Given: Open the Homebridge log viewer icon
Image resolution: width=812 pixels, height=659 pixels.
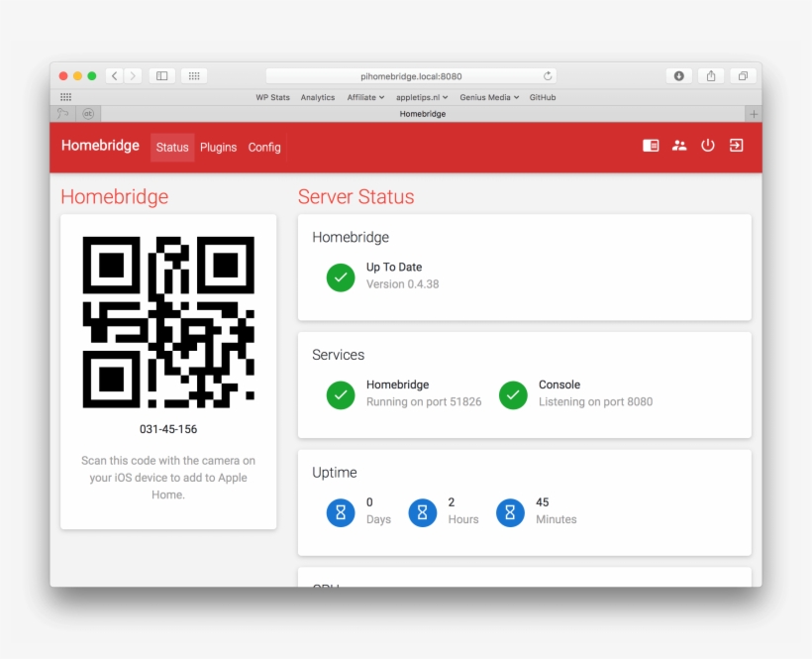Looking at the screenshot, I should [x=651, y=145].
